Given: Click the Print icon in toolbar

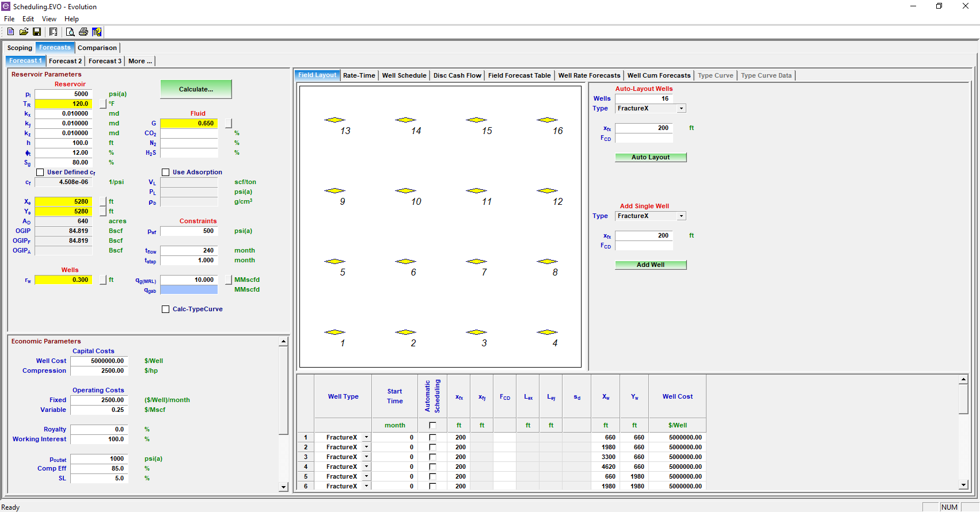Looking at the screenshot, I should (x=83, y=32).
